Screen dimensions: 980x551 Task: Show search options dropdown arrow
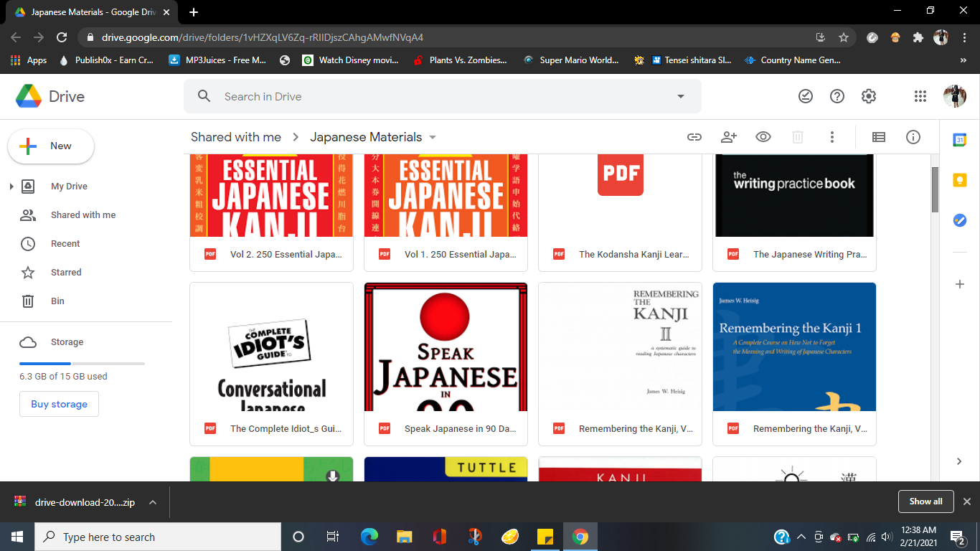coord(681,96)
